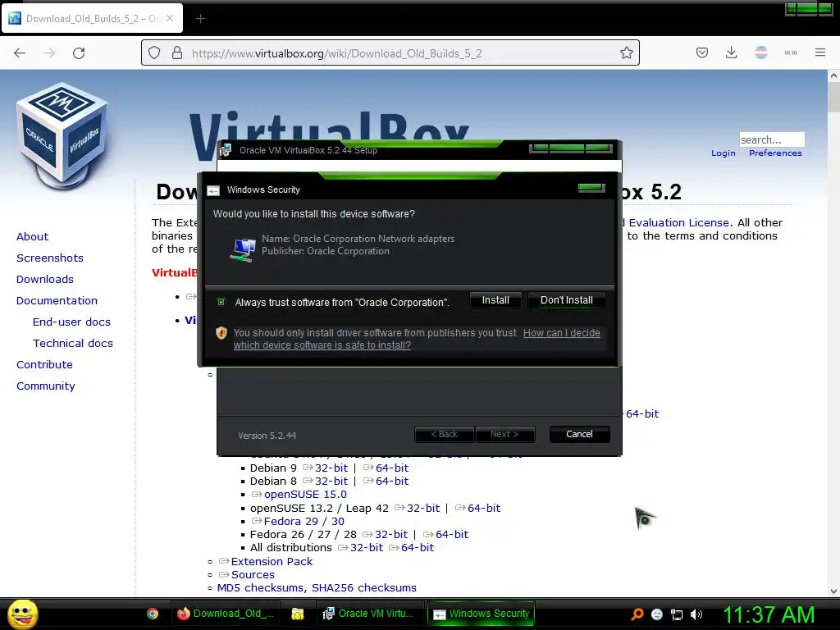Open a new browser tab
This screenshot has height=630, width=840.
click(200, 19)
